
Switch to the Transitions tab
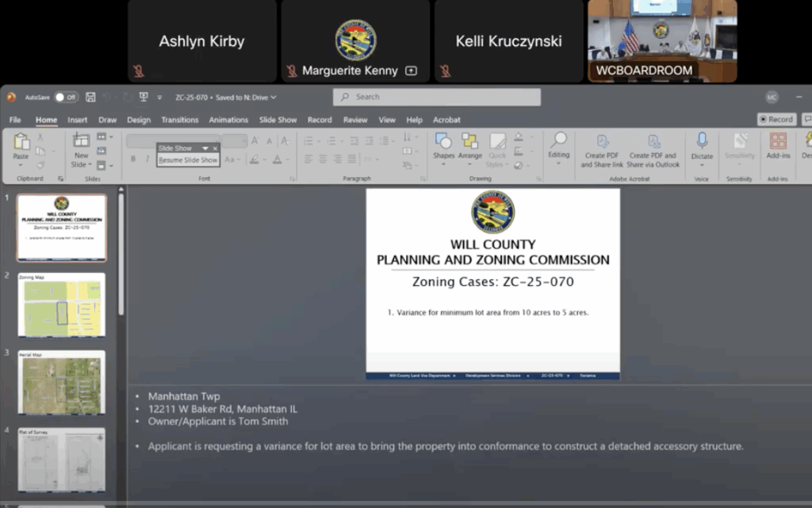(179, 120)
